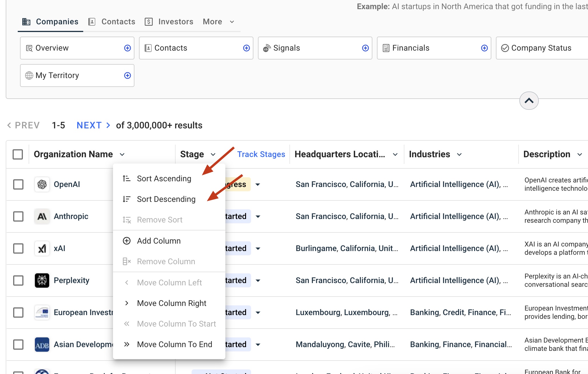Screen dimensions: 588x374
Task: Click the Signals plus icon
Action: click(365, 48)
